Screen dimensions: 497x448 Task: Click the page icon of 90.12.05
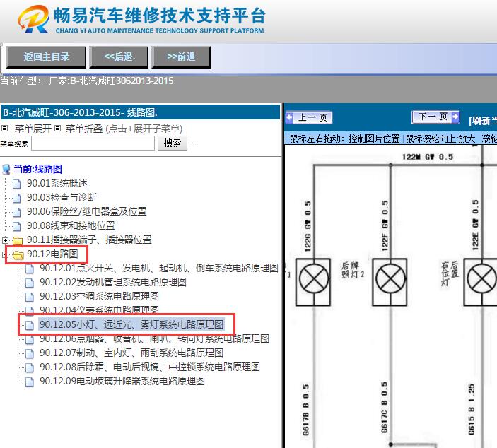(x=30, y=325)
